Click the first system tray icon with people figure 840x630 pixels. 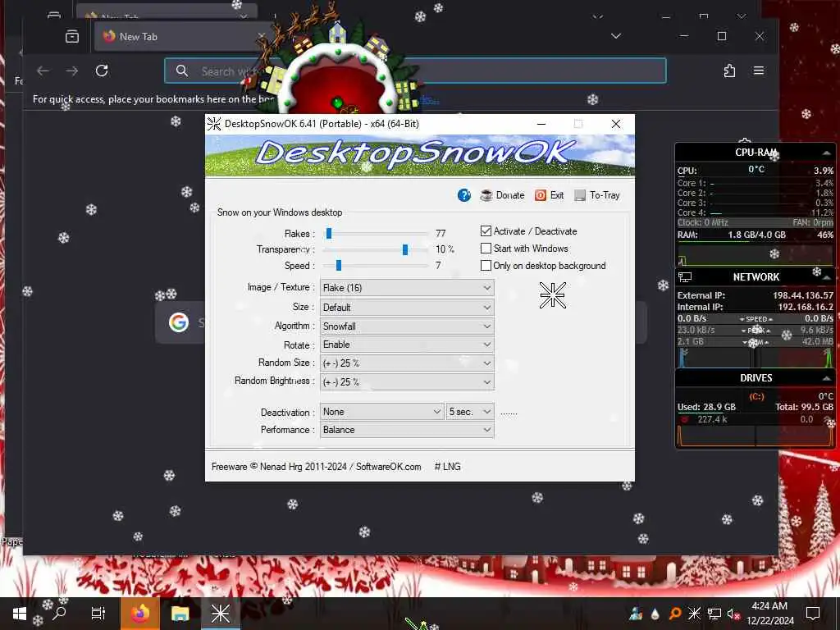pyautogui.click(x=636, y=614)
